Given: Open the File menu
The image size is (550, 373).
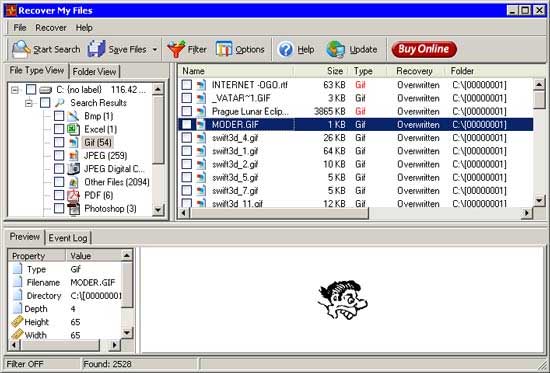Looking at the screenshot, I should [x=20, y=28].
